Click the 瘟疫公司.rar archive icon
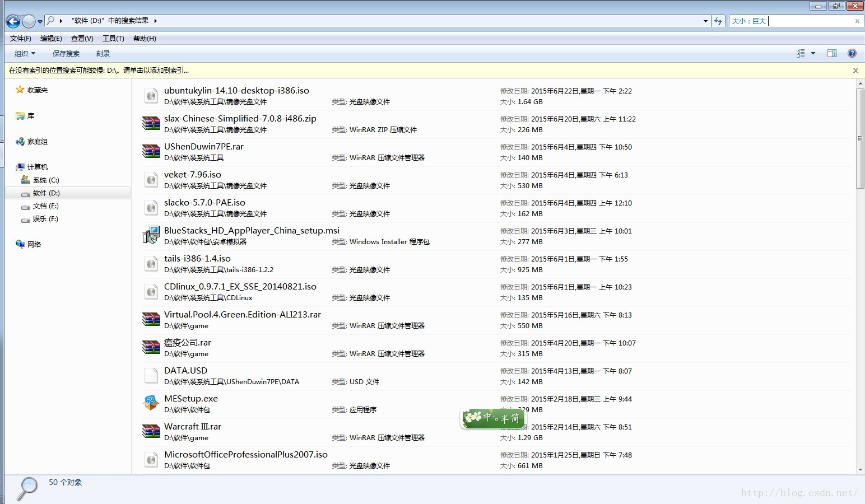 [151, 348]
